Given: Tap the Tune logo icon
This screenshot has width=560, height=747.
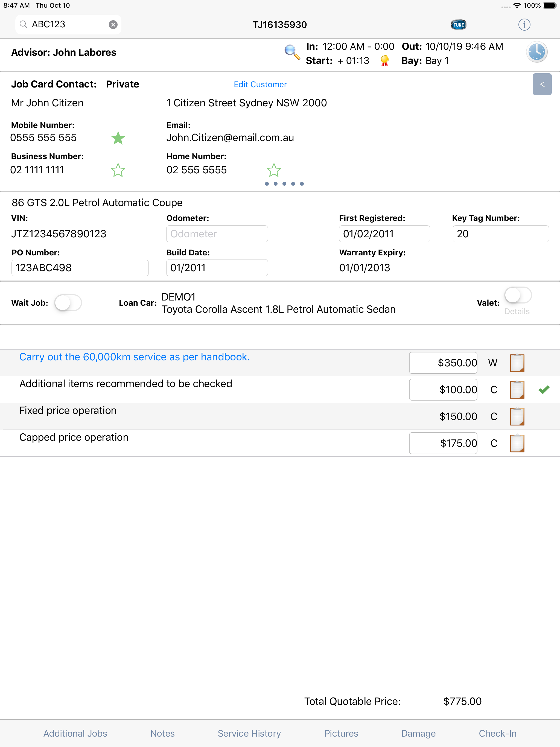Looking at the screenshot, I should (x=458, y=25).
